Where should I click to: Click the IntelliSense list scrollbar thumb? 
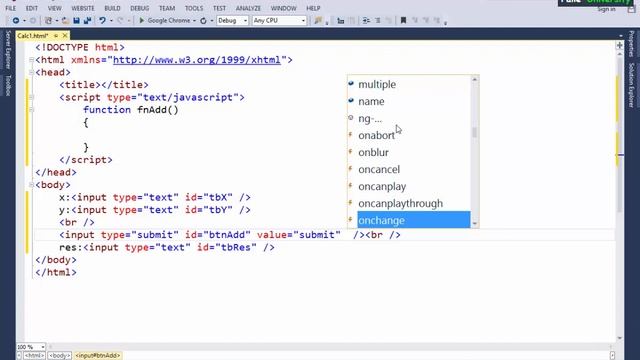click(x=474, y=132)
